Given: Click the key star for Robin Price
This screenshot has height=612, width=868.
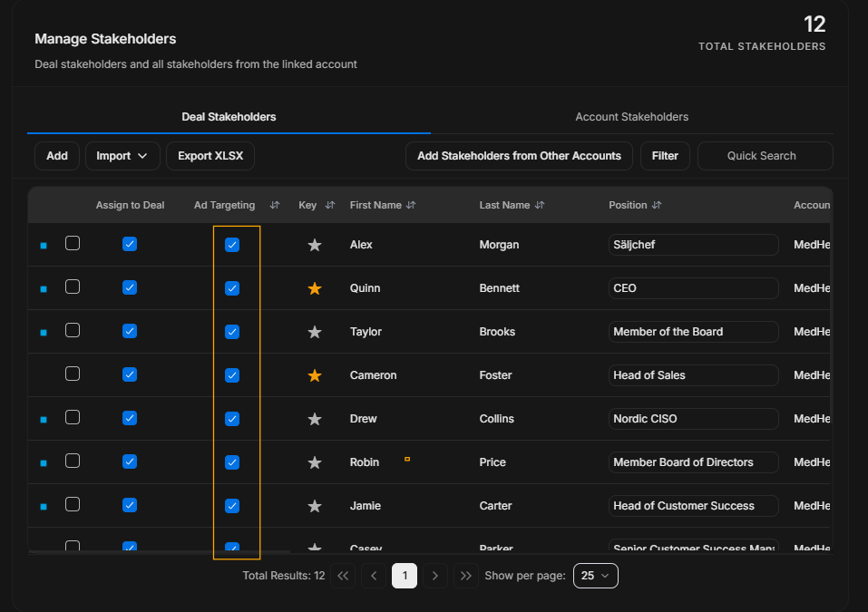Looking at the screenshot, I should click(x=315, y=462).
